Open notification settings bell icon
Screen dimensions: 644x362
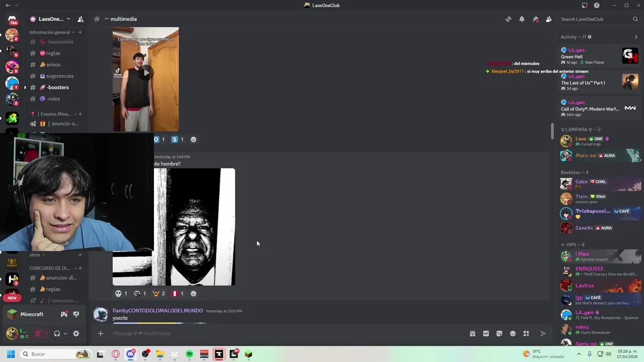click(522, 19)
